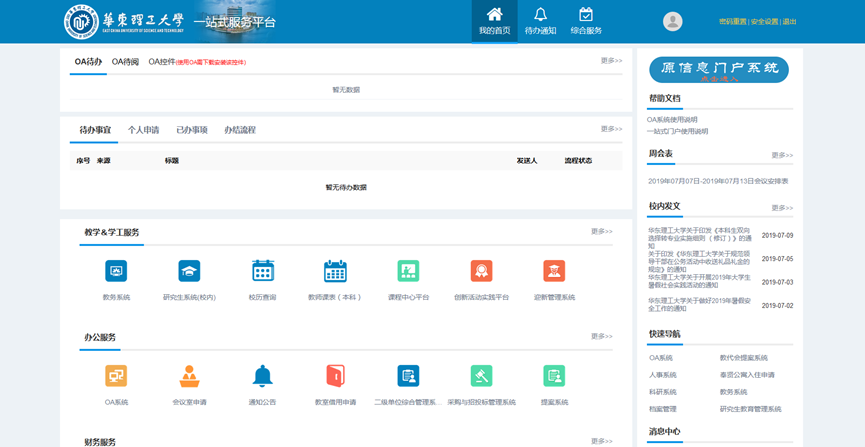Open the 一站式门户使用说明 help document

(x=677, y=131)
